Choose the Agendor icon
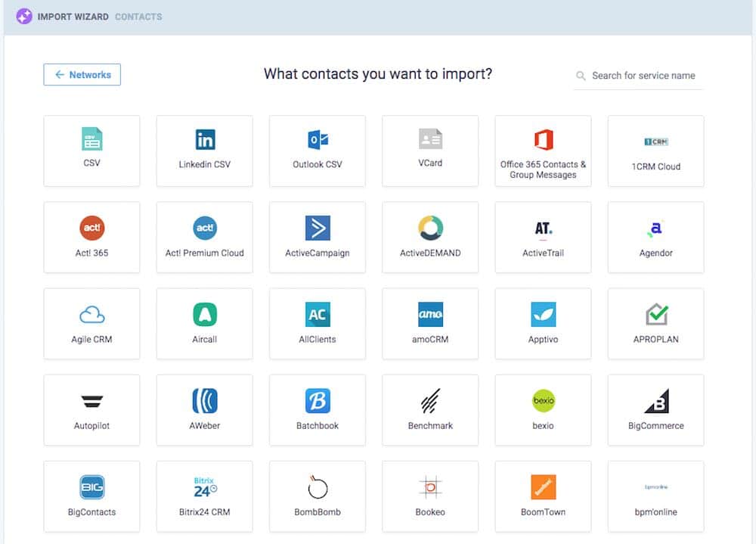 coord(655,228)
